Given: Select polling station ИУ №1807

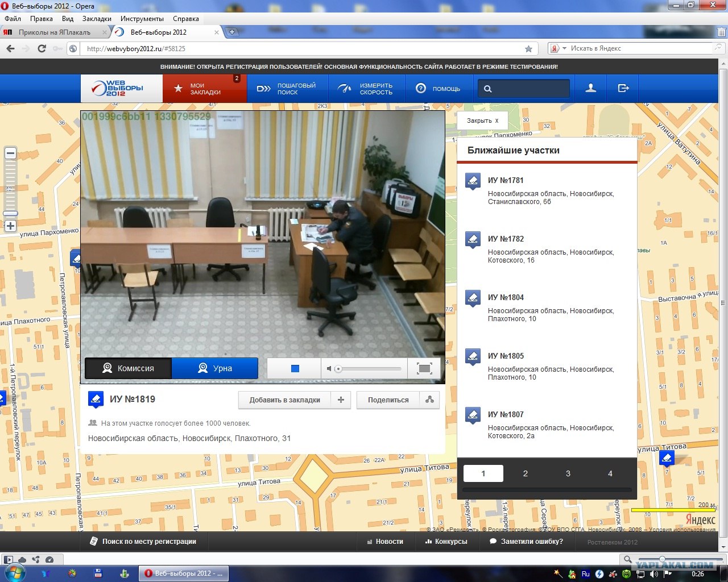Looking at the screenshot, I should 506,414.
